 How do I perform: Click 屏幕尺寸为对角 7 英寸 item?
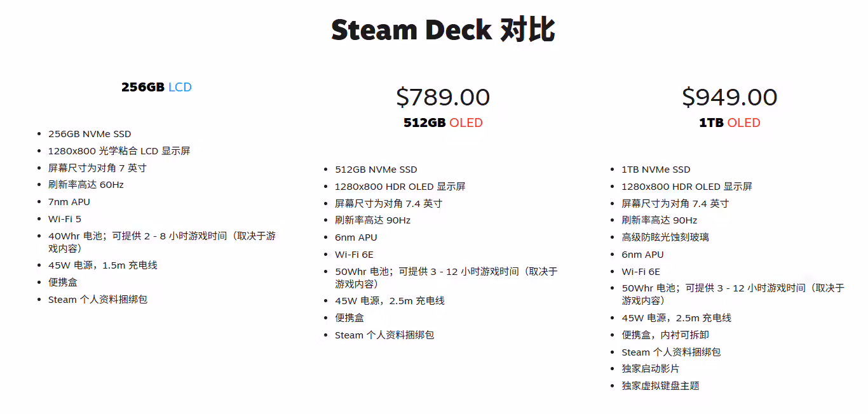click(97, 168)
